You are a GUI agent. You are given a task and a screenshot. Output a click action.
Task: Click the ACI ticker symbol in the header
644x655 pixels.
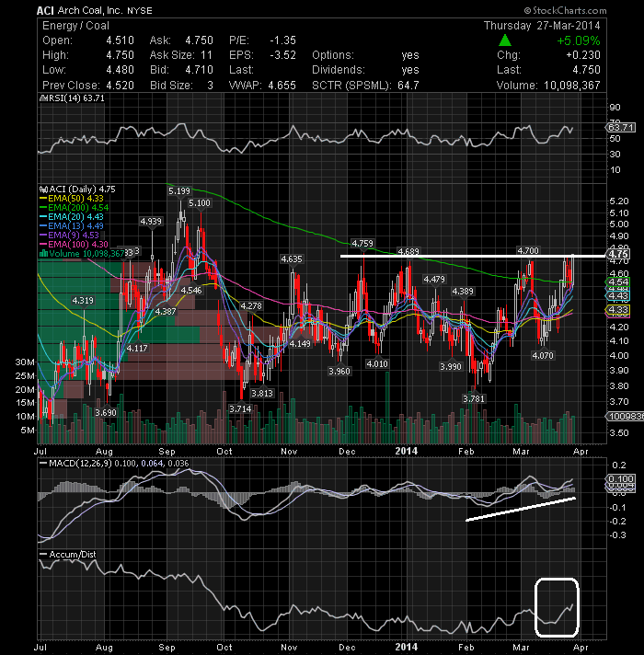pos(45,10)
